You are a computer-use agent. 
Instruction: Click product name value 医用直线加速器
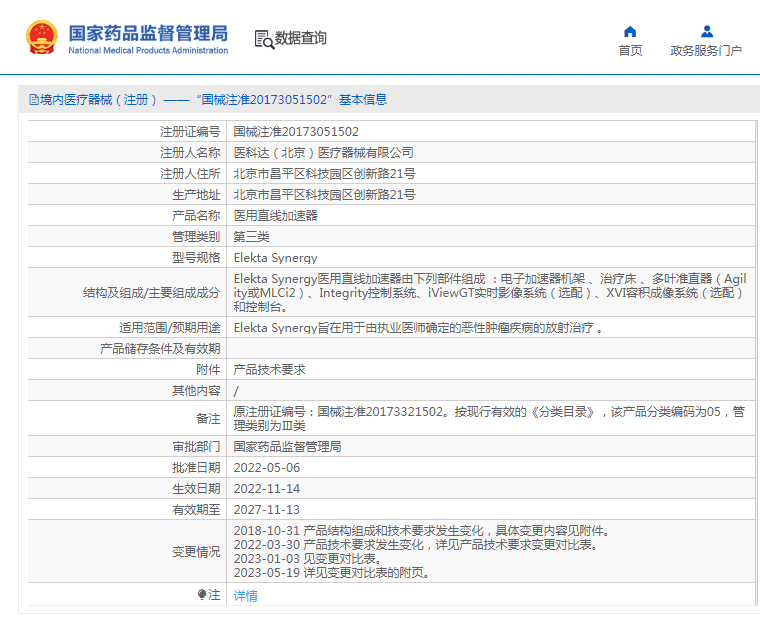(x=275, y=215)
